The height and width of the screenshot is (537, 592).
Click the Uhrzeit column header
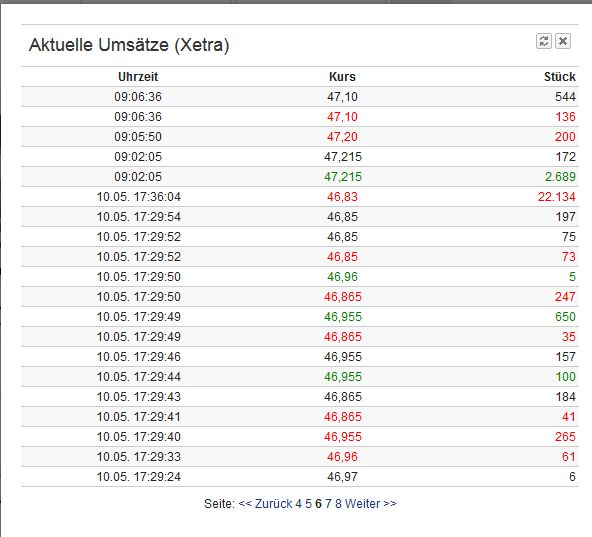pyautogui.click(x=138, y=77)
